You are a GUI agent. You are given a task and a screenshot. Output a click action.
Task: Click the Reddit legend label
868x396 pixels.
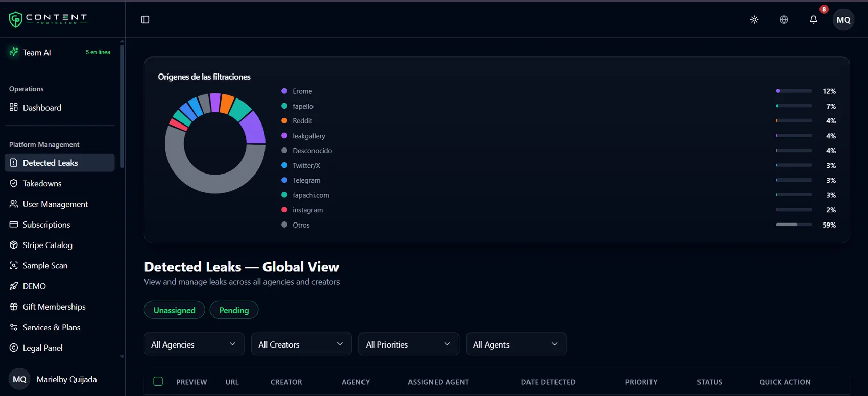[302, 121]
